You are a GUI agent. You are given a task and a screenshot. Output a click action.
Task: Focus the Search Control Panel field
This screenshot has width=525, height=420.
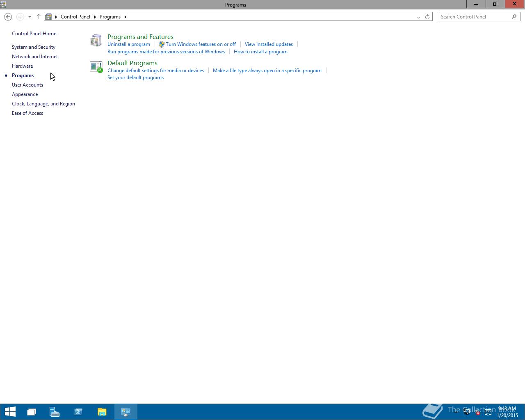tap(478, 17)
